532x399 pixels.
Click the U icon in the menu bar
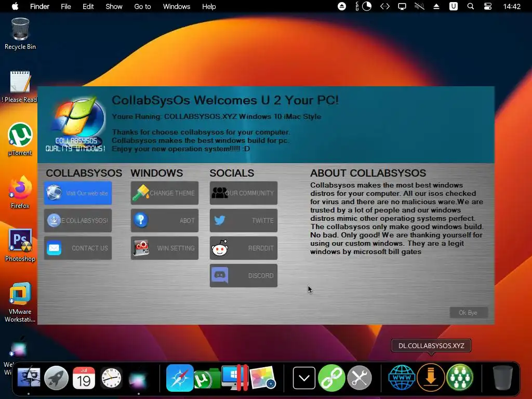pyautogui.click(x=454, y=6)
